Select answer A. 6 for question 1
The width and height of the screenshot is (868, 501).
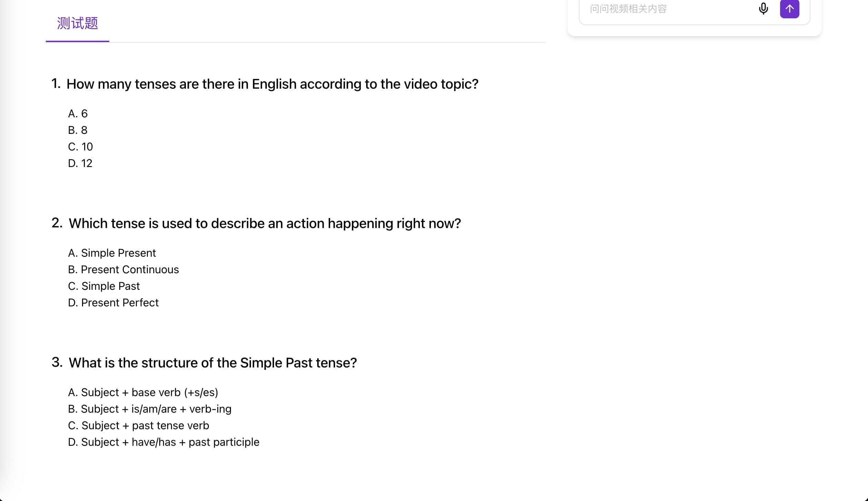(x=78, y=114)
